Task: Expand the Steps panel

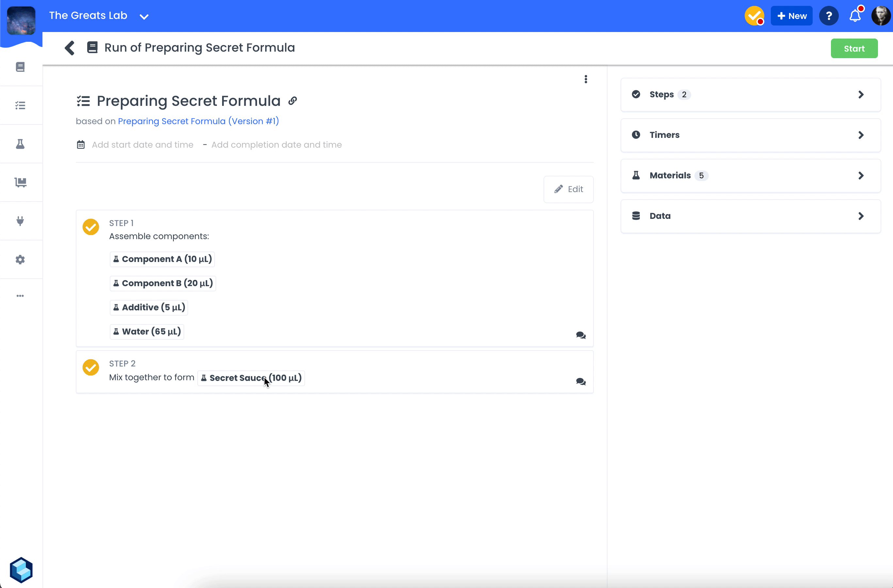Action: (x=750, y=94)
